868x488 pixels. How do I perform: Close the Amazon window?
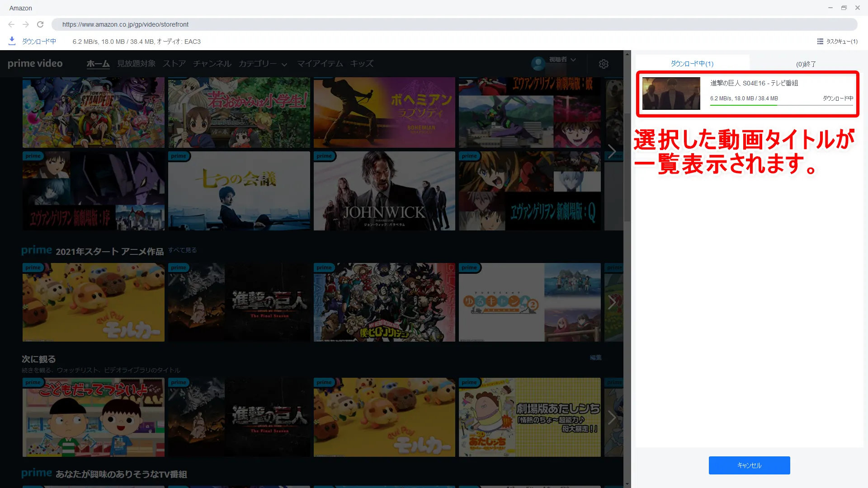[858, 8]
